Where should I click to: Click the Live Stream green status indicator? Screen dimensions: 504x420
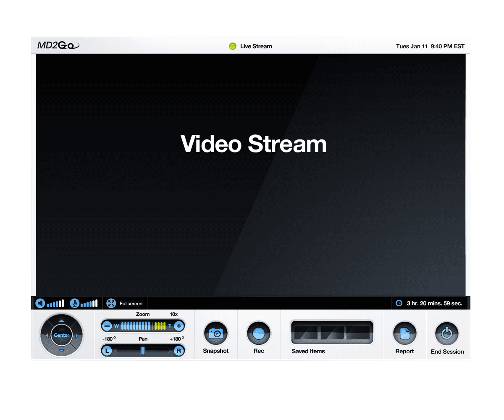pyautogui.click(x=233, y=46)
